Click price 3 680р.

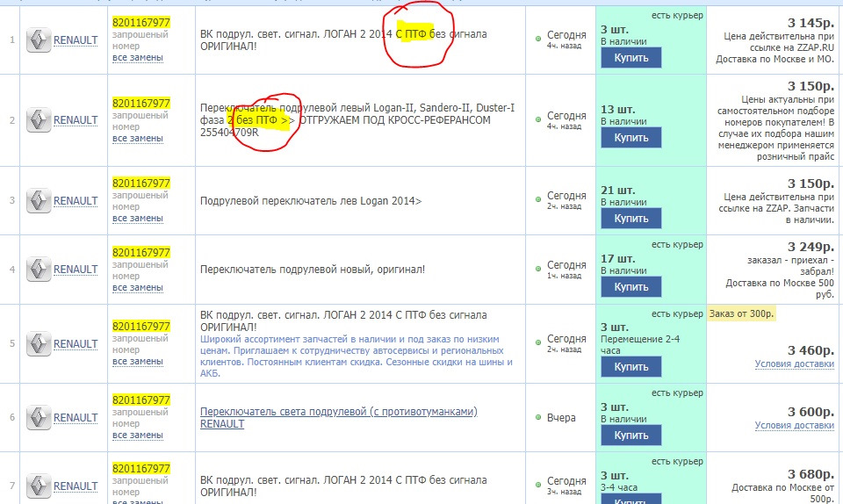click(811, 474)
